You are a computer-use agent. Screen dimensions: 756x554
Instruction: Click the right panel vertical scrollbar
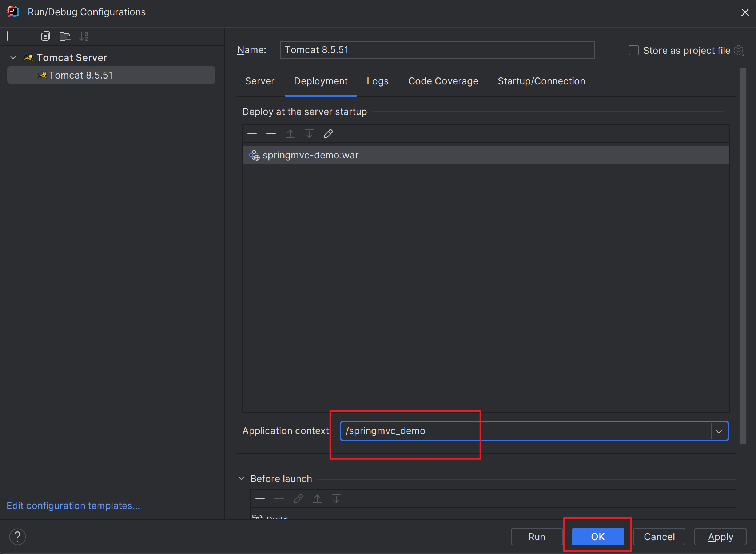pos(743,256)
